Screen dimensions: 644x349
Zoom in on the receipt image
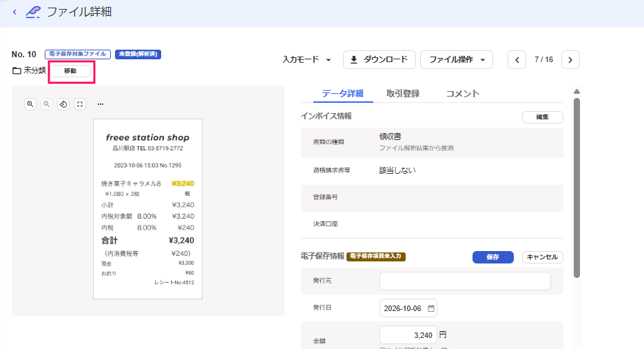click(30, 104)
